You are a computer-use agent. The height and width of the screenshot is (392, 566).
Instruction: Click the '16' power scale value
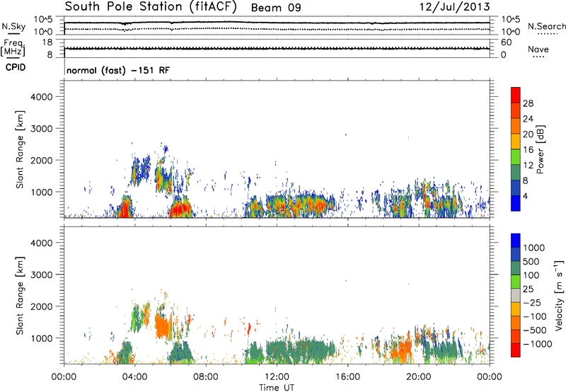tap(528, 150)
